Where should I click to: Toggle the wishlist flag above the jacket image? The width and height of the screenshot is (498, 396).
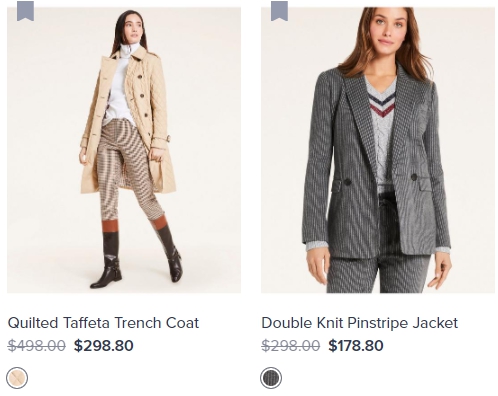(x=279, y=11)
